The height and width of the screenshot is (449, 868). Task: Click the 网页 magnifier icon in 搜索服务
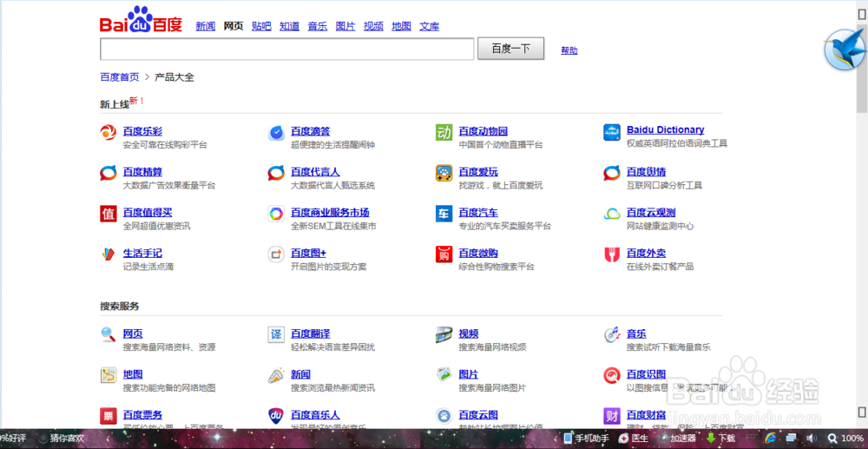pyautogui.click(x=108, y=335)
